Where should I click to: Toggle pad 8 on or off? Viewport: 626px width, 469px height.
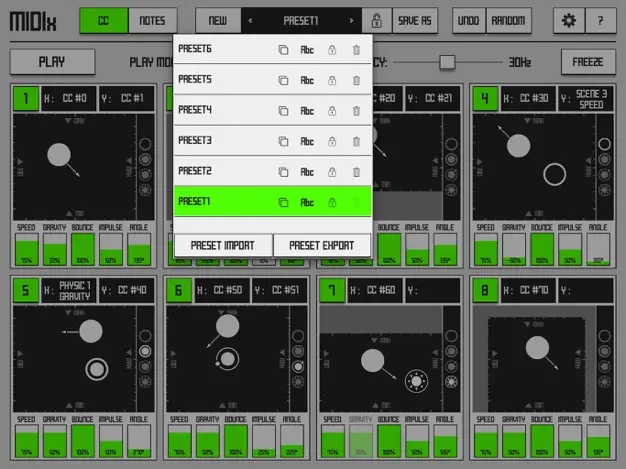pyautogui.click(x=485, y=290)
